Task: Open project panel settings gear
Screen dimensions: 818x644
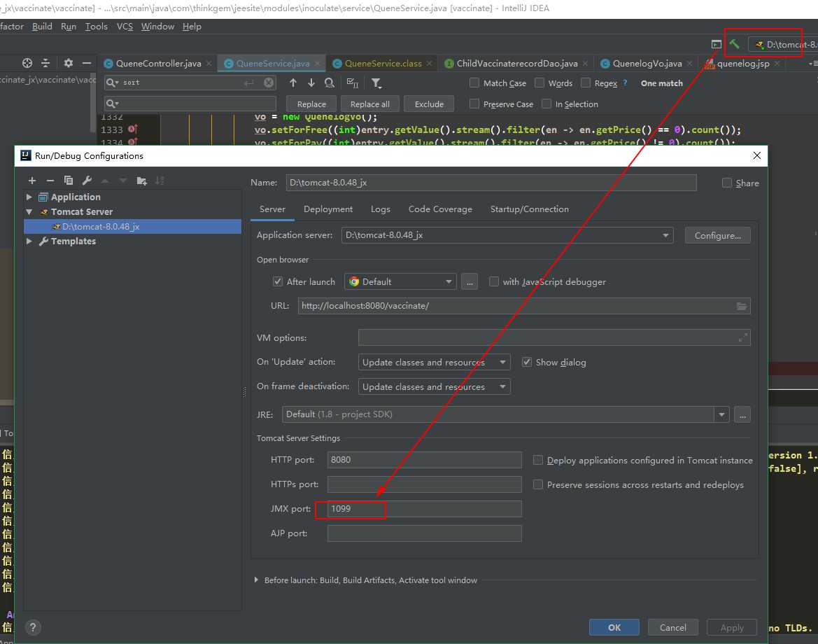Action: tap(69, 63)
